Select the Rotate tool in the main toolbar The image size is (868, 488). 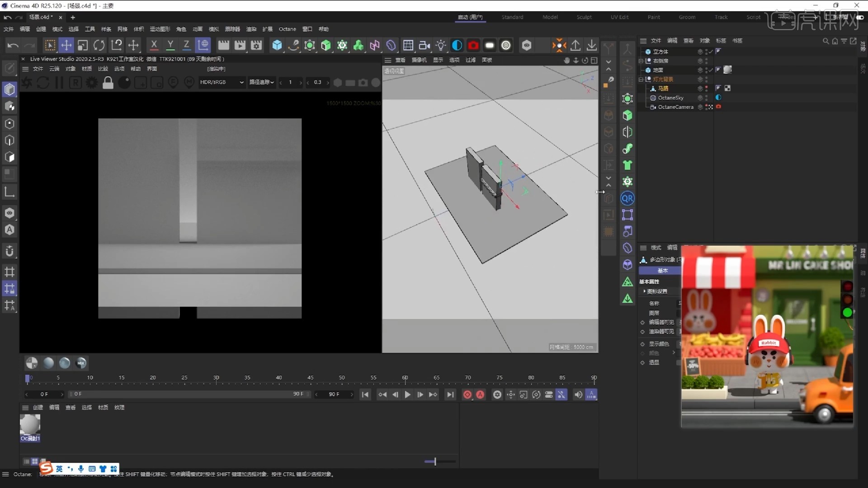99,45
